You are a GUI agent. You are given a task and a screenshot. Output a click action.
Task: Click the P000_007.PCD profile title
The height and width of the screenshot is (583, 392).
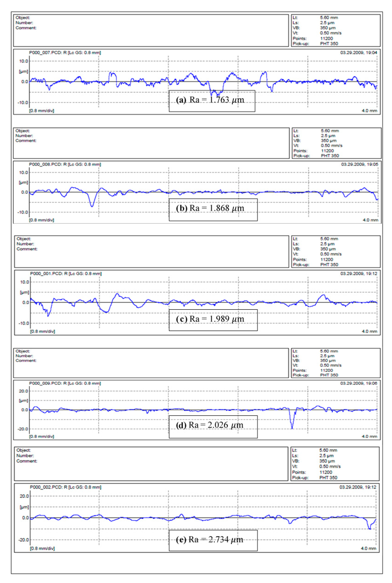pos(65,53)
